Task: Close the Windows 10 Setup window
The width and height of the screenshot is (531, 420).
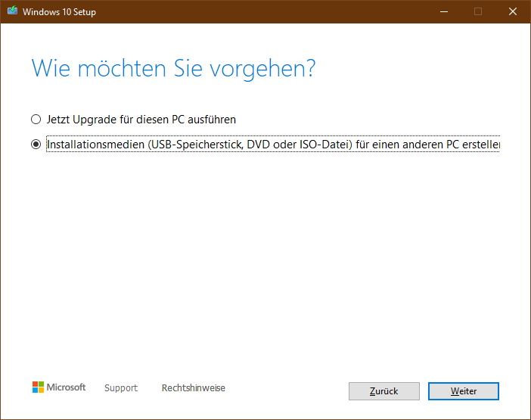Action: 513,12
